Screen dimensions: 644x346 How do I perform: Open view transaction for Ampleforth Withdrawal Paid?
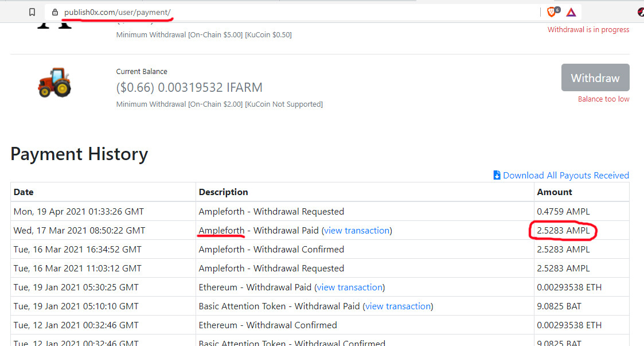click(x=357, y=230)
